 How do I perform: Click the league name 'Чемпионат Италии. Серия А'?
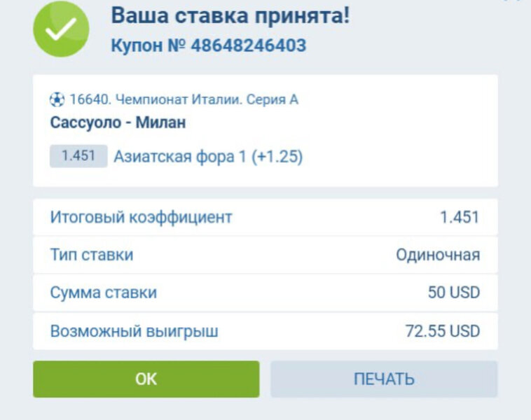click(x=207, y=99)
